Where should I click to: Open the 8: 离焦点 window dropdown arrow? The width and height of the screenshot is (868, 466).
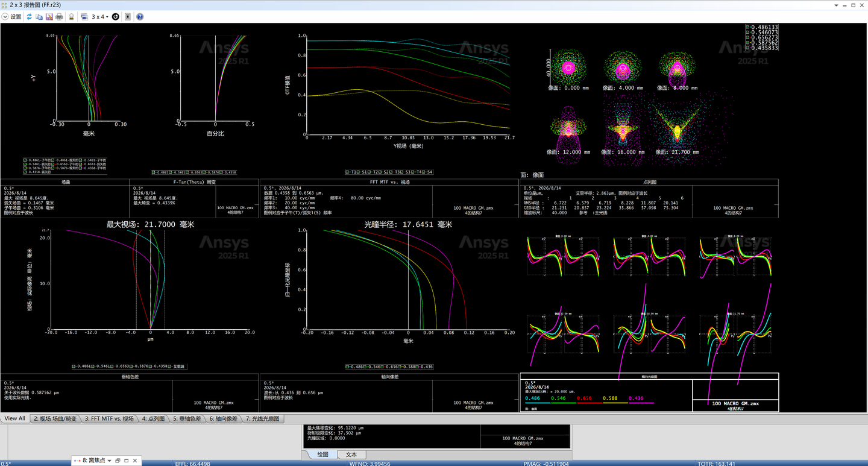(x=109, y=461)
